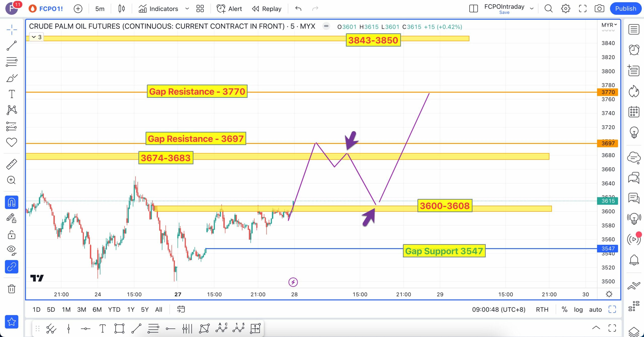Select the 1M time range tab
644x337 pixels.
66,309
